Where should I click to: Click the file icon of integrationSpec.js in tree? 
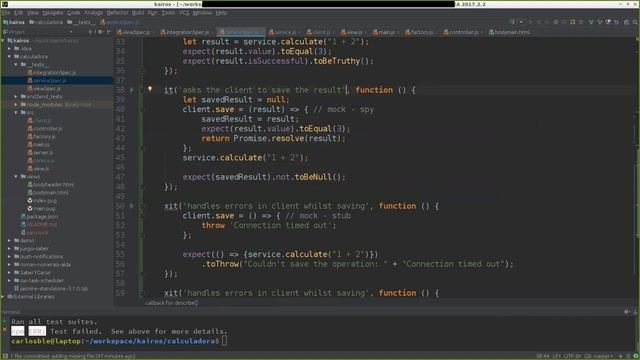point(30,72)
